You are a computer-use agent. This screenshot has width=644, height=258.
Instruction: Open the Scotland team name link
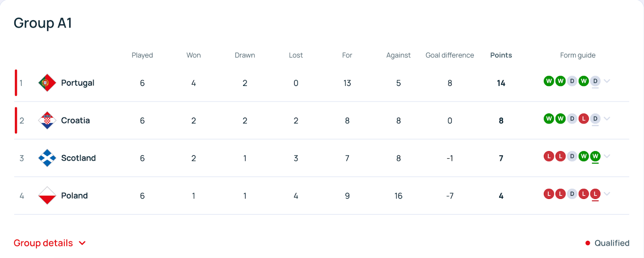(78, 158)
